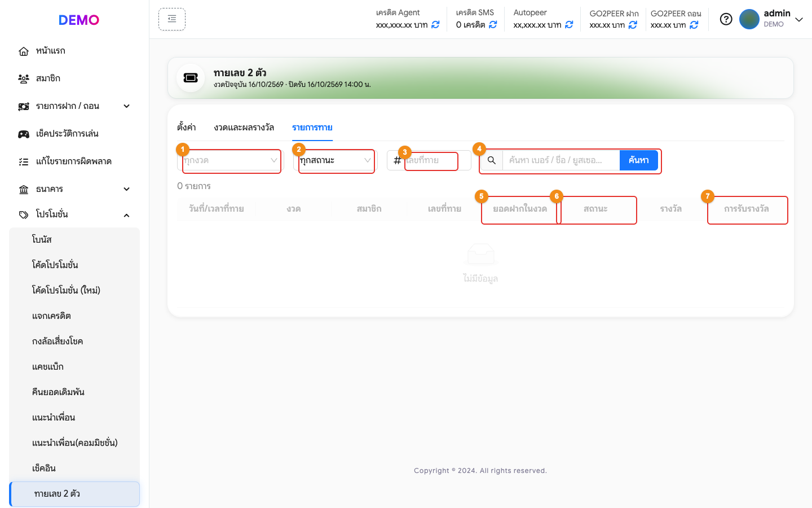The width and height of the screenshot is (812, 508).
Task: Focus the ค้นหา เบอร์ / ชื่อ search field
Action: click(561, 160)
